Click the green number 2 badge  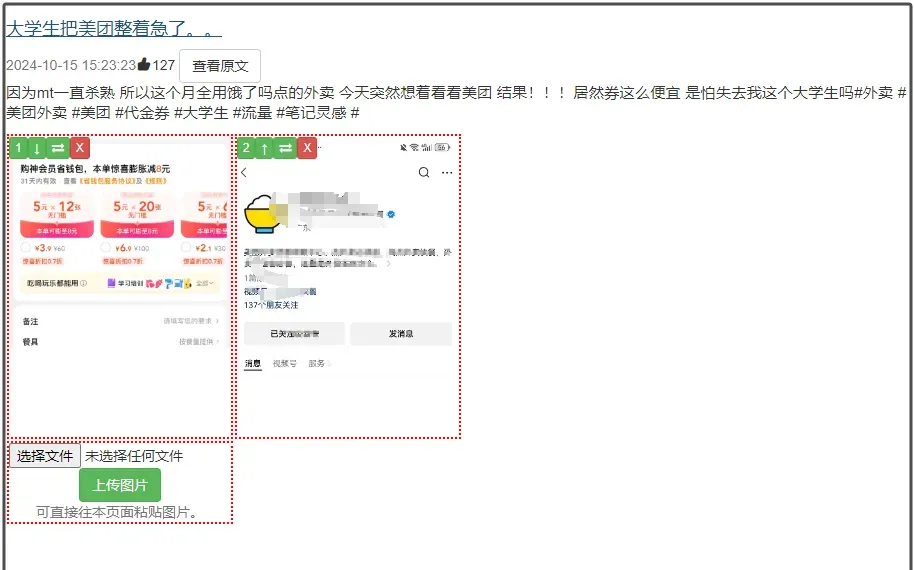tap(246, 148)
